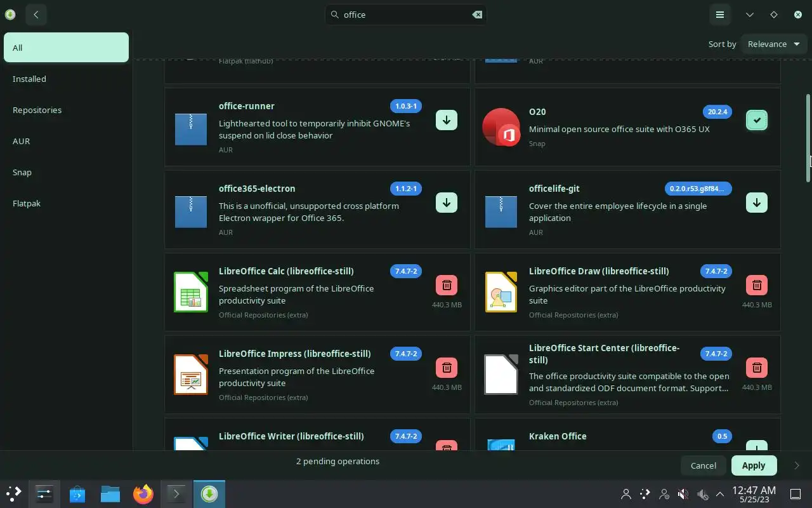Open the LibreOffice Start Center icon
Screen dimensions: 812x508
[x=501, y=375]
